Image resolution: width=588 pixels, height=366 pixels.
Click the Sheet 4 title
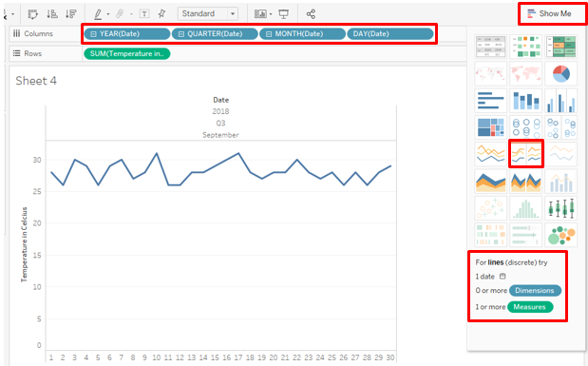36,81
